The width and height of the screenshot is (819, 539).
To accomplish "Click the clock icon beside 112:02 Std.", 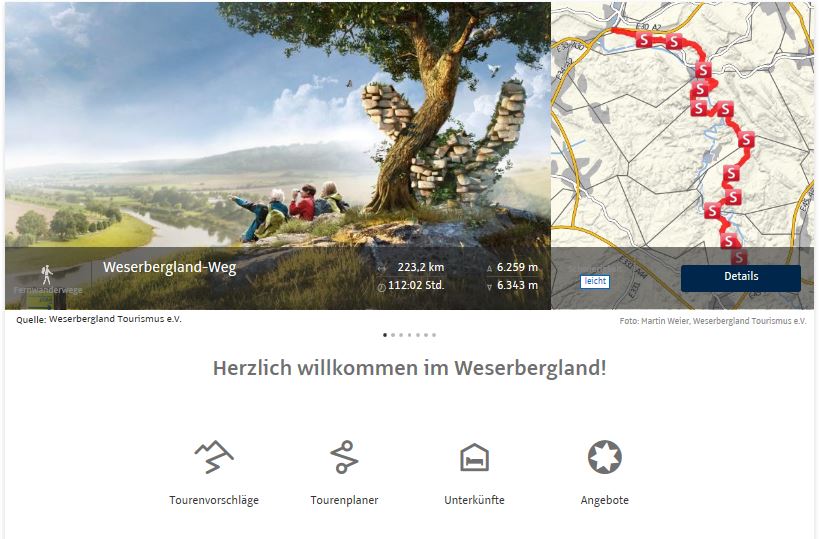I will (x=381, y=287).
